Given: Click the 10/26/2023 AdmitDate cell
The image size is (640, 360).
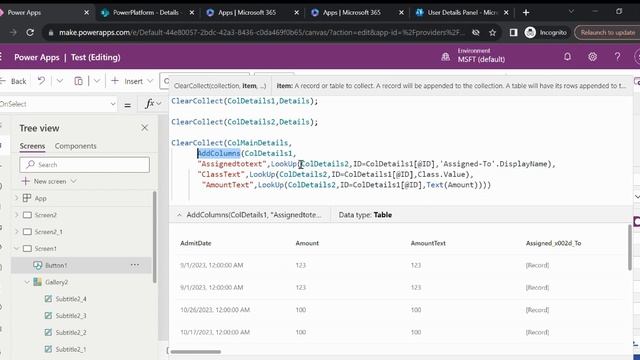Looking at the screenshot, I should (215, 310).
